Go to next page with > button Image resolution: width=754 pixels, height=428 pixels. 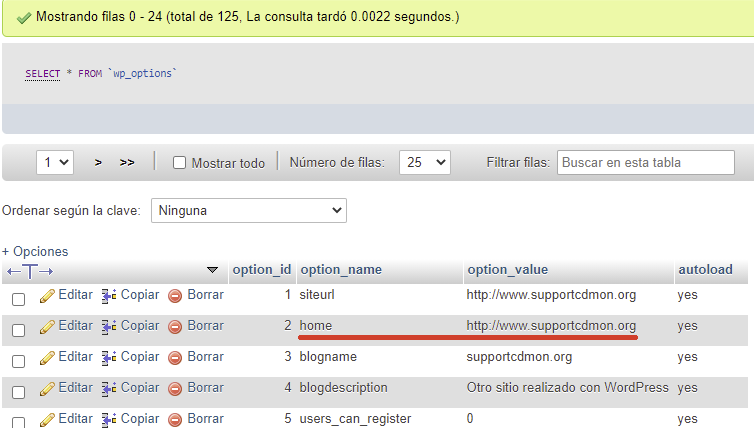pos(98,163)
